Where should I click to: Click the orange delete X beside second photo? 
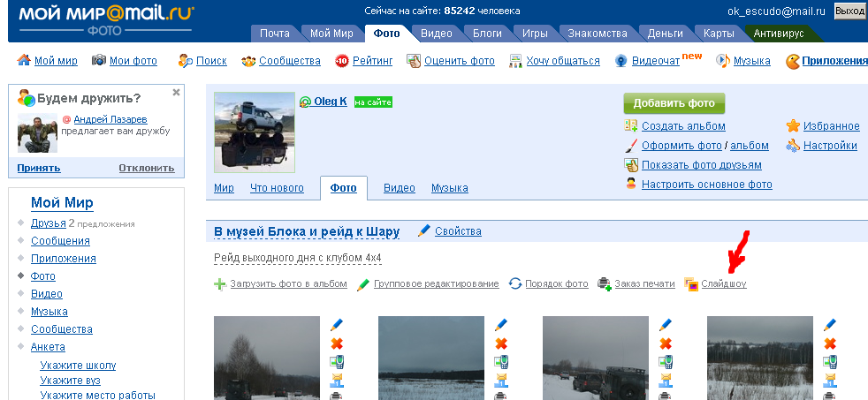click(501, 343)
